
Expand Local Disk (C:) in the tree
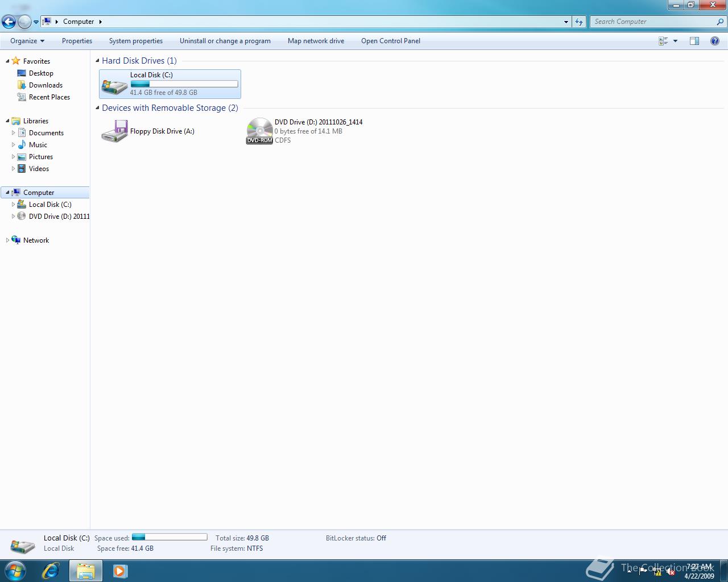pyautogui.click(x=13, y=205)
